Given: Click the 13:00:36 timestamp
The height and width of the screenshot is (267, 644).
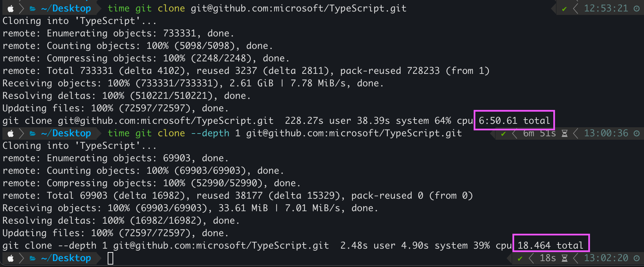Looking at the screenshot, I should pos(606,133).
